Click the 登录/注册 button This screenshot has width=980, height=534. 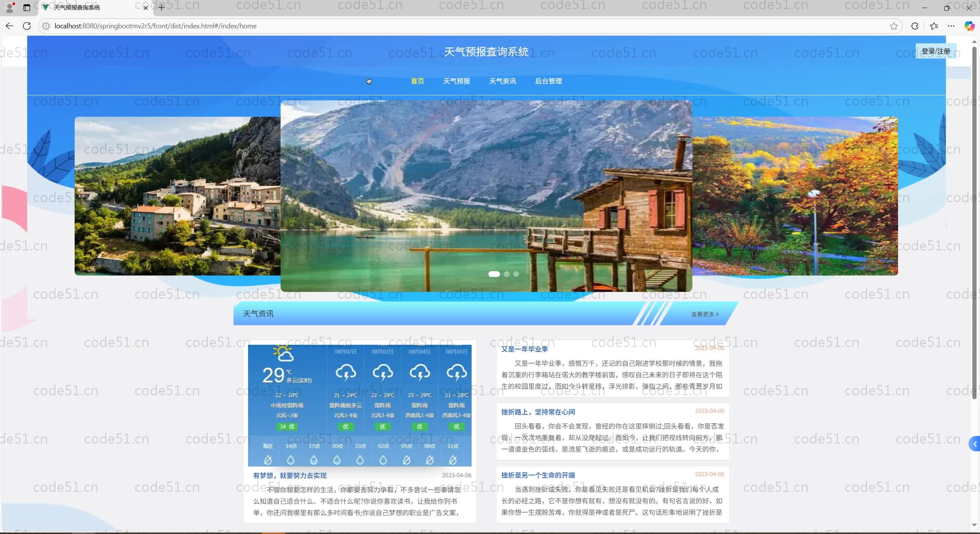tap(935, 51)
